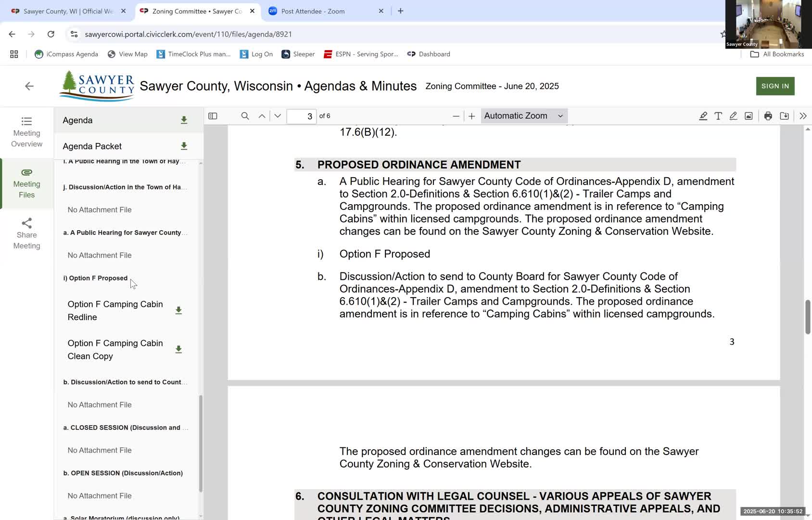Go to next PDF page
This screenshot has width=812, height=520.
click(278, 116)
